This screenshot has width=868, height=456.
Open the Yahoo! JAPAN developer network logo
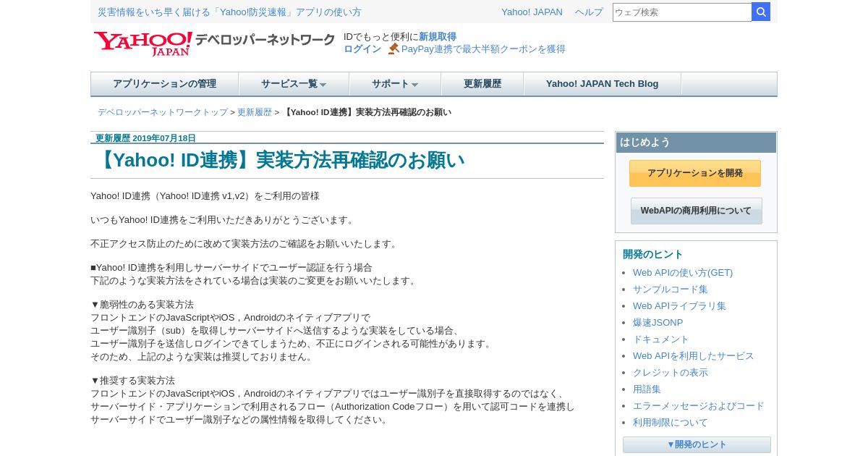(214, 43)
